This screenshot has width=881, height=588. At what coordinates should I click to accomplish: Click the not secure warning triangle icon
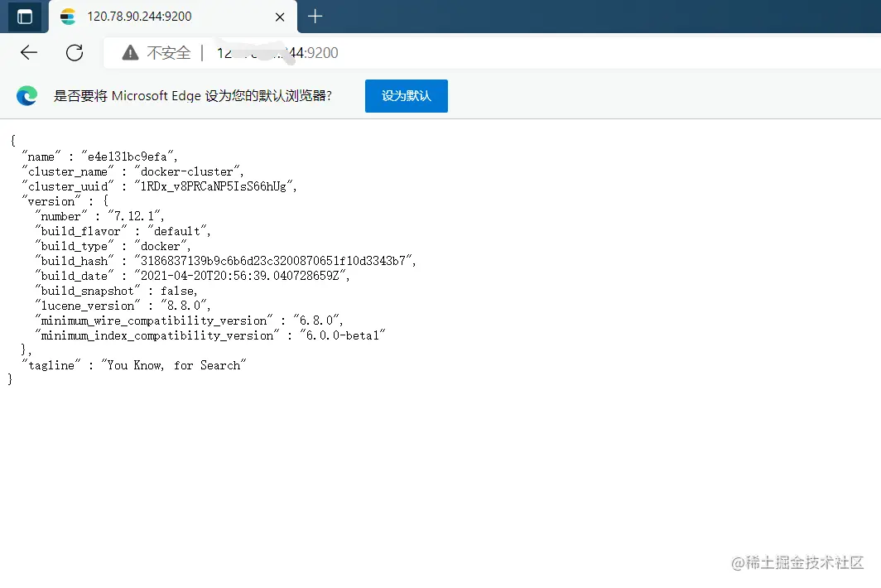click(x=130, y=53)
